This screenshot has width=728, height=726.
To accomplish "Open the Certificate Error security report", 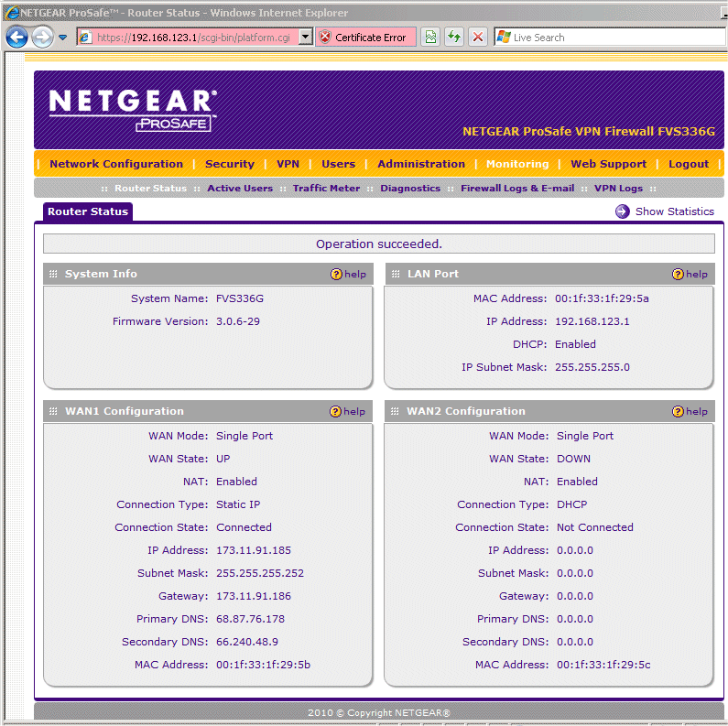I will tap(365, 38).
